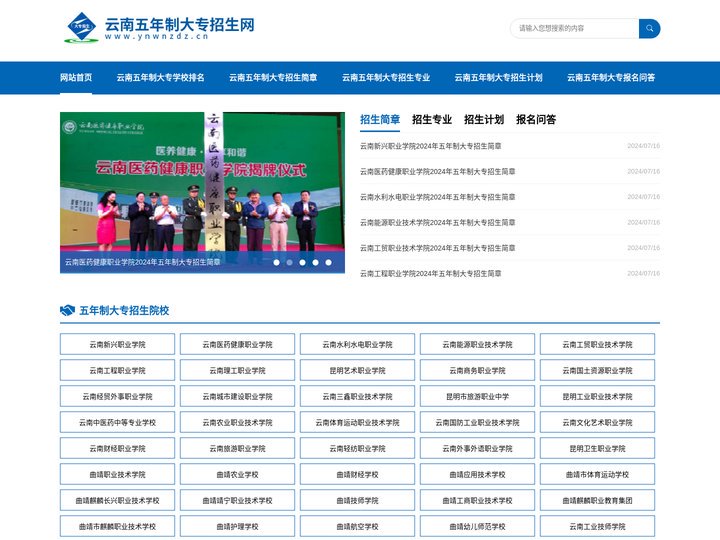Click the 曲靖护理学校 school button
This screenshot has width=720, height=540.
point(237,526)
